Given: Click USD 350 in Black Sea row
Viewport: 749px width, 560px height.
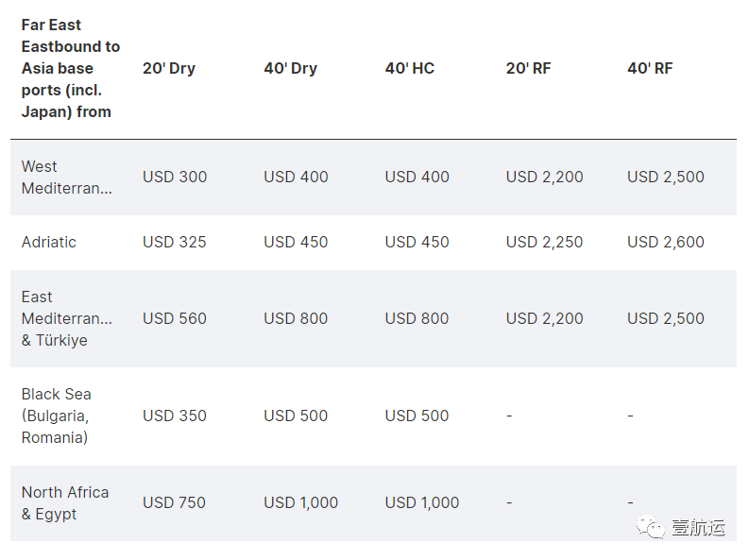Looking at the screenshot, I should tap(175, 416).
